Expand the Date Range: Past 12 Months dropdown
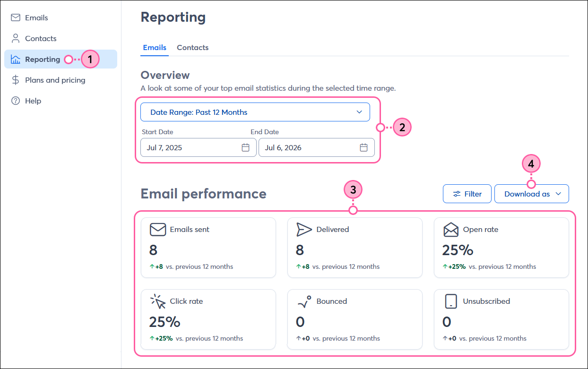 tap(255, 112)
